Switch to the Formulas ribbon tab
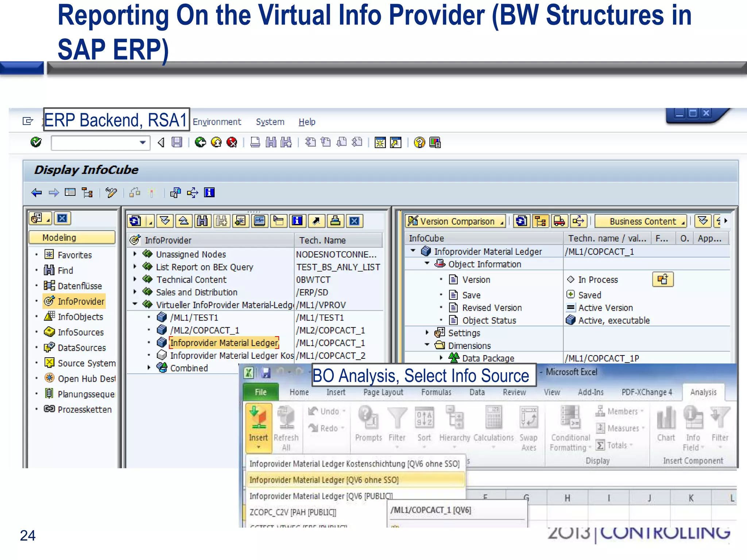 (436, 392)
